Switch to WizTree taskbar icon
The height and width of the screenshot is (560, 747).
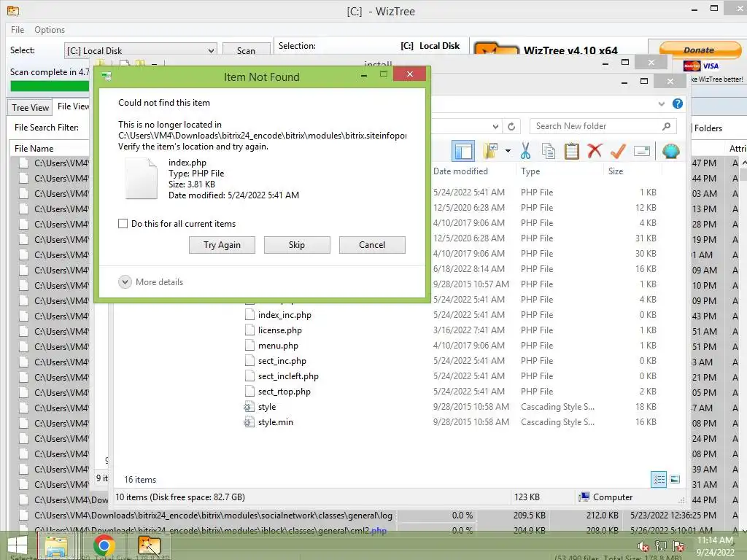149,545
